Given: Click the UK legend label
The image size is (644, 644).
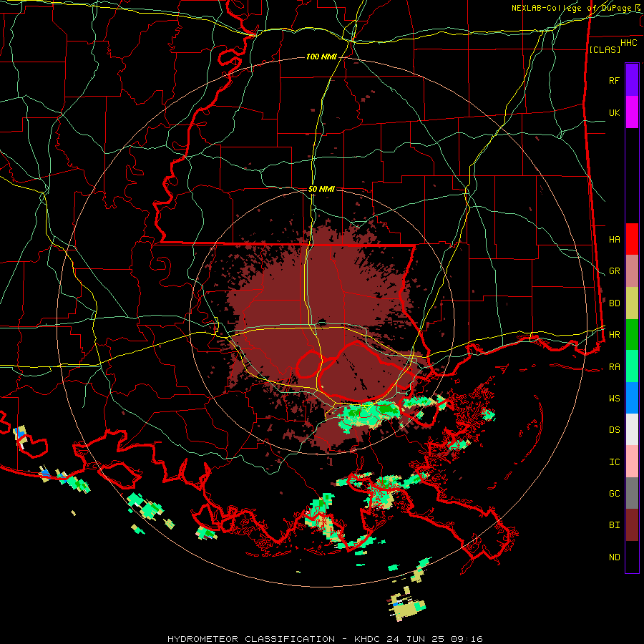Looking at the screenshot, I should (x=614, y=112).
